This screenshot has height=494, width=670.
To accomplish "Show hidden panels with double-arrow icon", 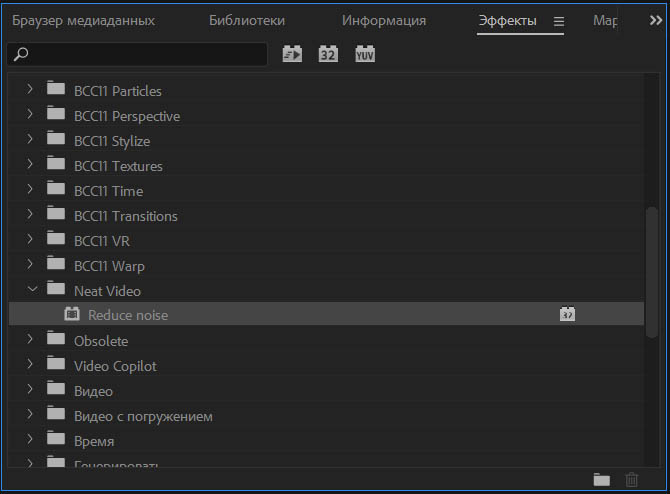I will (x=655, y=20).
